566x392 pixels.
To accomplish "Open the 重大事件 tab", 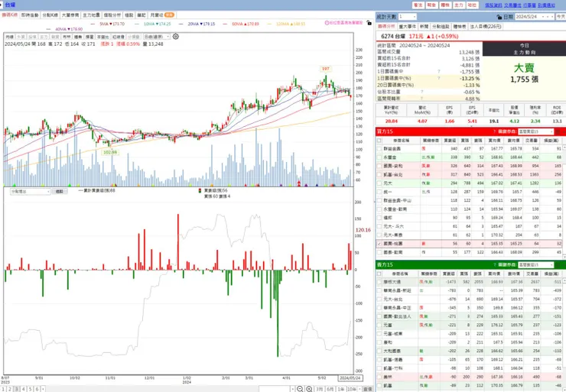I will pyautogui.click(x=408, y=27).
